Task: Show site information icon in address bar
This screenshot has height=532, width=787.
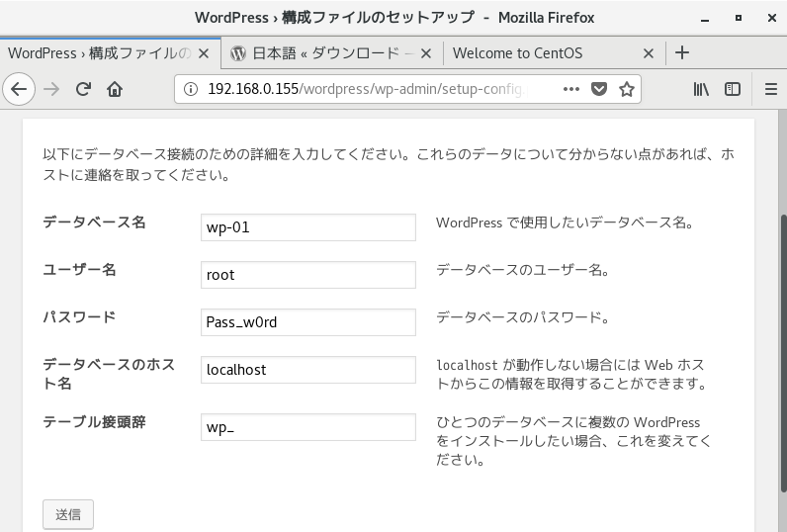Action: [x=190, y=89]
